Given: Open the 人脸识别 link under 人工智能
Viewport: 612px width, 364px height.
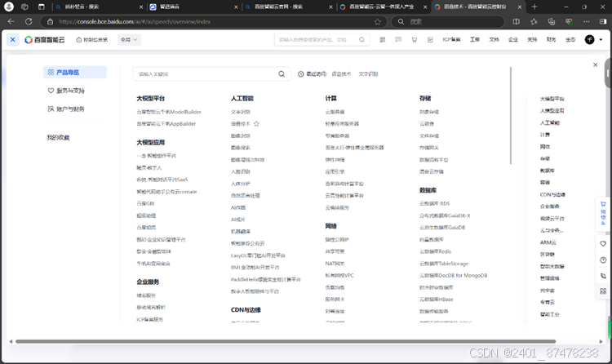Looking at the screenshot, I should tap(241, 171).
